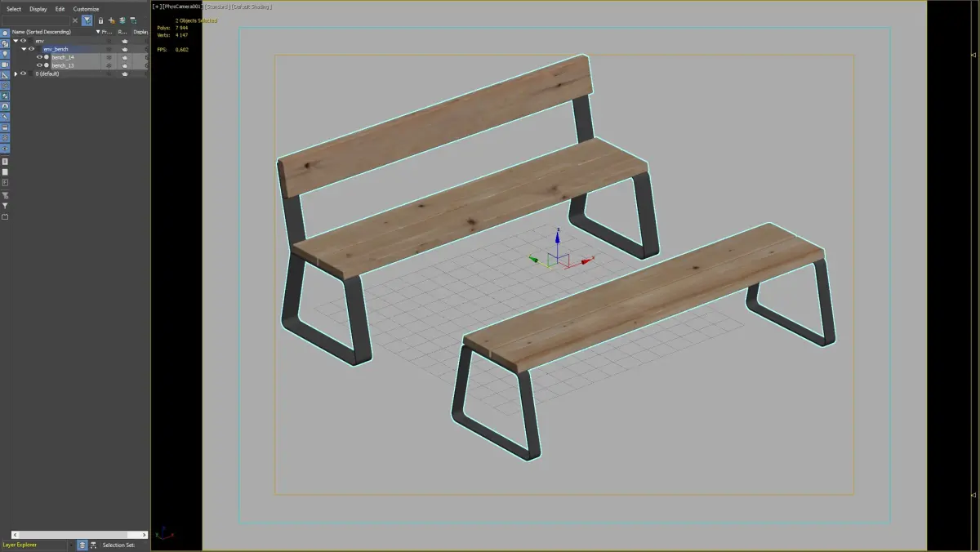Click horizontal scrollbar in Layer Explorer
This screenshot has height=552, width=980.
[x=79, y=535]
